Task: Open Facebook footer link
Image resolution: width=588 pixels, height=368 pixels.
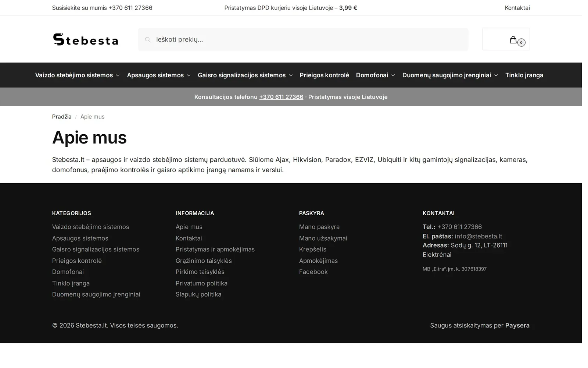Action: tap(313, 272)
